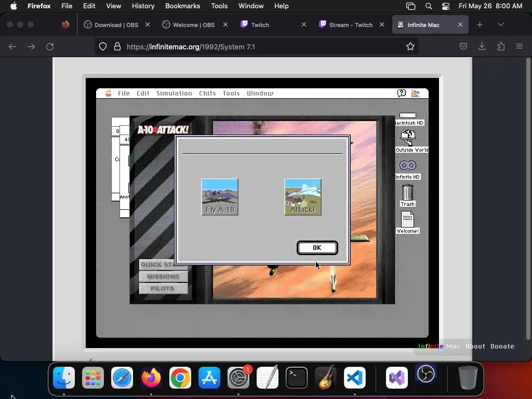Select the Infinite HD disk icon
532x399 pixels.
pyautogui.click(x=407, y=170)
